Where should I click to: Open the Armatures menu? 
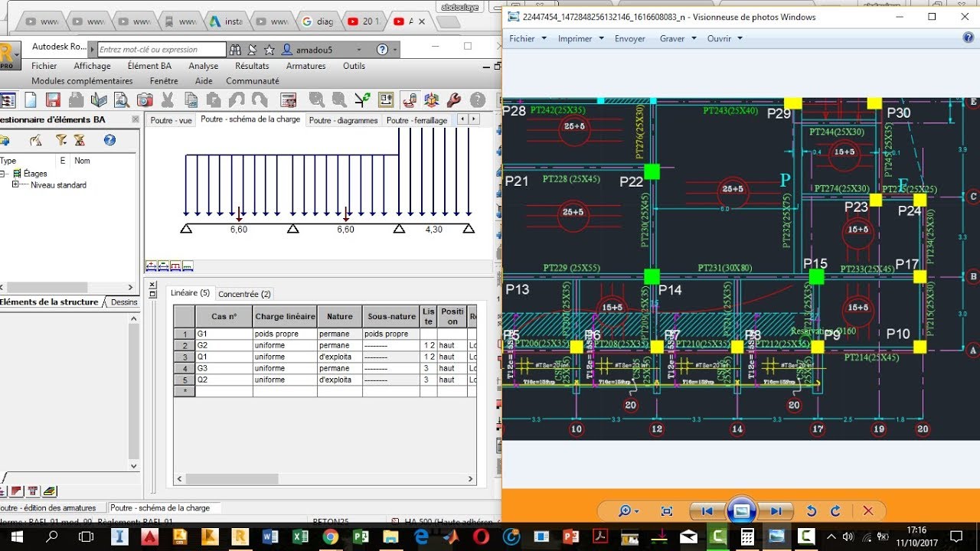tap(306, 66)
